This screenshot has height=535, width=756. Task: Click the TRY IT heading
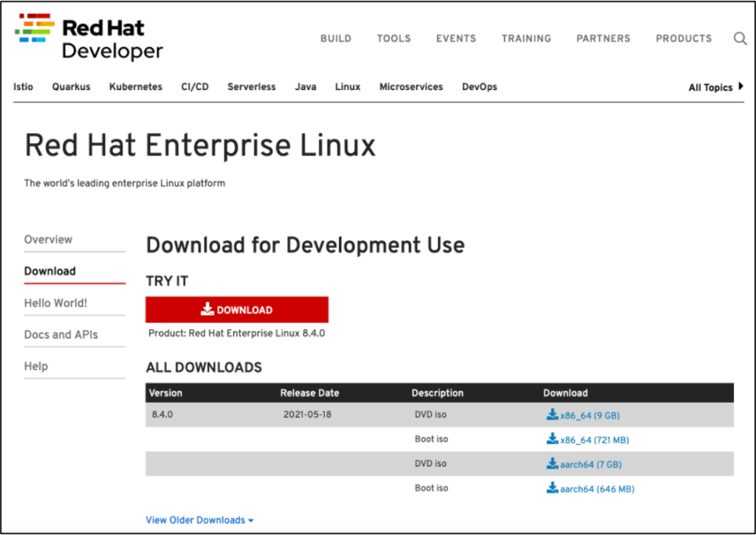tap(167, 281)
